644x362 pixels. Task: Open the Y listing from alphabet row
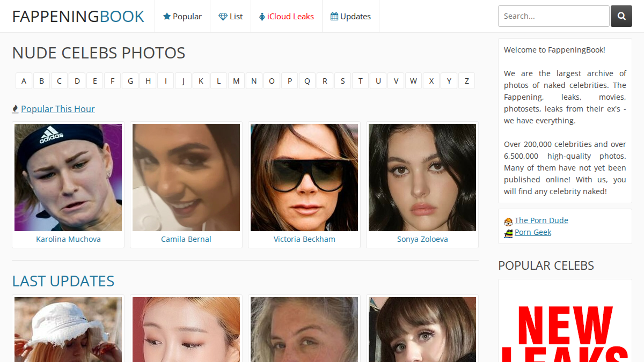449,81
